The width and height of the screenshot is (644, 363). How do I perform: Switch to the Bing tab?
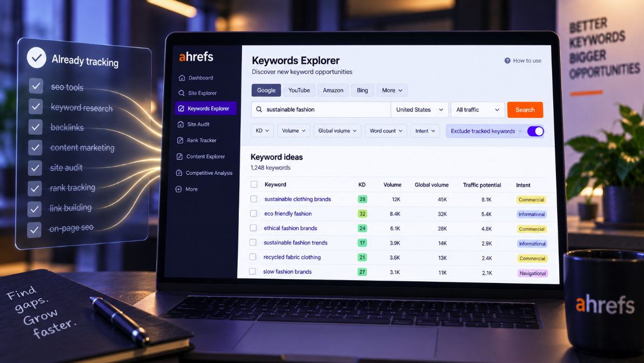[x=362, y=90]
